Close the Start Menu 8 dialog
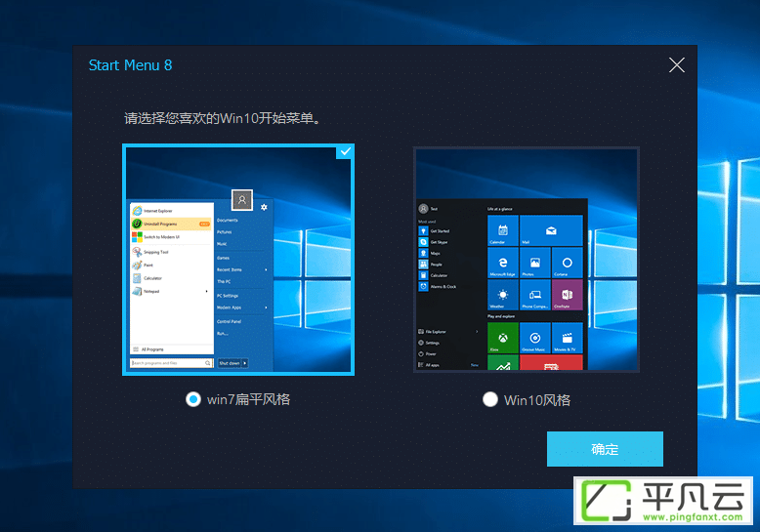The width and height of the screenshot is (760, 532). click(x=677, y=65)
